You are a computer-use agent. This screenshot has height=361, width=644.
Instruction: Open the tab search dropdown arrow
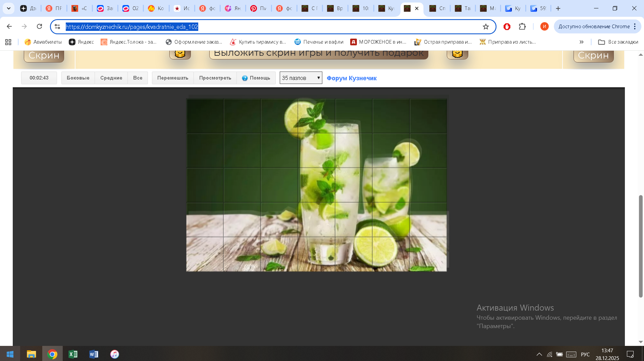[x=9, y=8]
